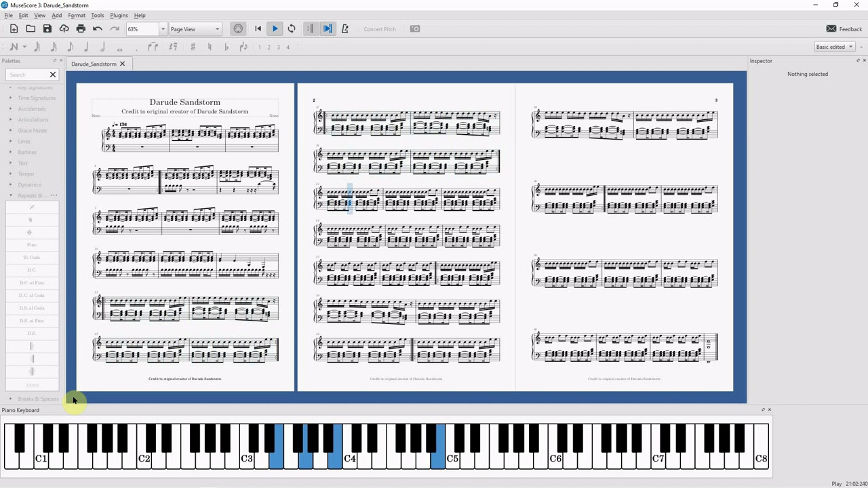Undo the last action
The image size is (868, 488).
(98, 28)
